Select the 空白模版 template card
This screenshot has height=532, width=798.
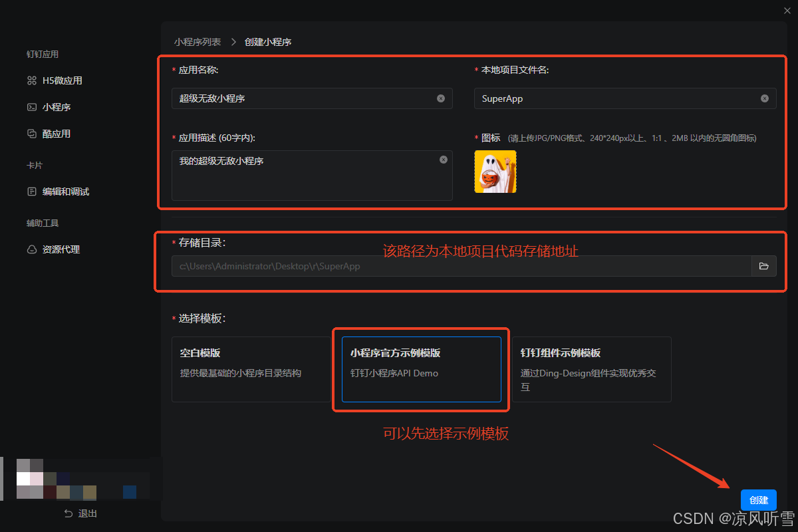click(x=251, y=369)
